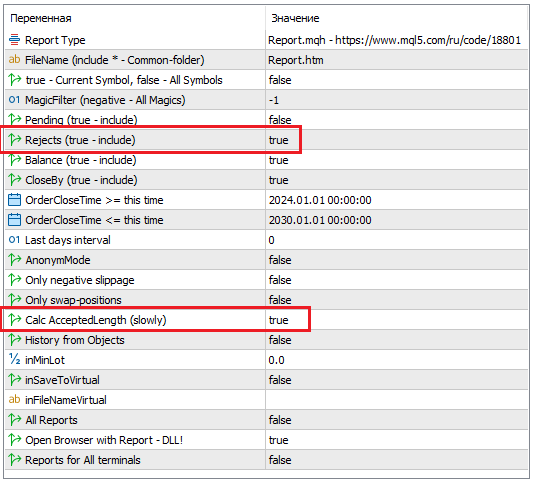Screen dimensions: 535x483
Task: Open the Pending value dropdown
Action: pyautogui.click(x=396, y=120)
